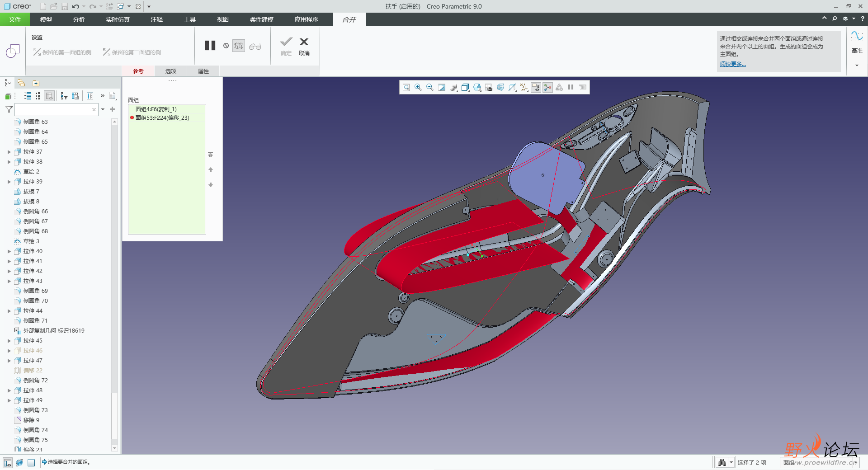The width and height of the screenshot is (868, 470).
Task: Open the view manager icon
Action: [x=477, y=87]
